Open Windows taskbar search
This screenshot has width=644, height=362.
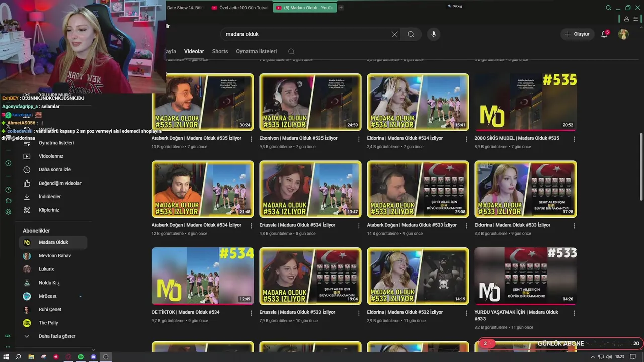click(x=19, y=357)
